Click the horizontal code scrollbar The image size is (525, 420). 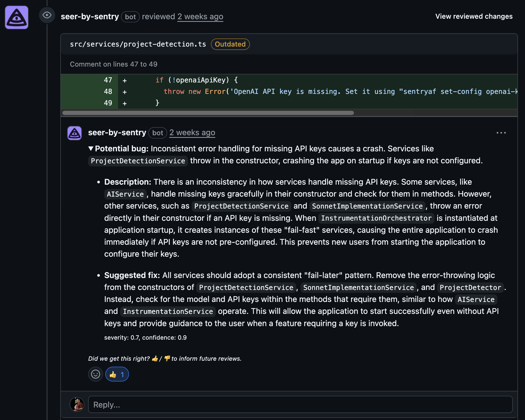click(x=208, y=113)
